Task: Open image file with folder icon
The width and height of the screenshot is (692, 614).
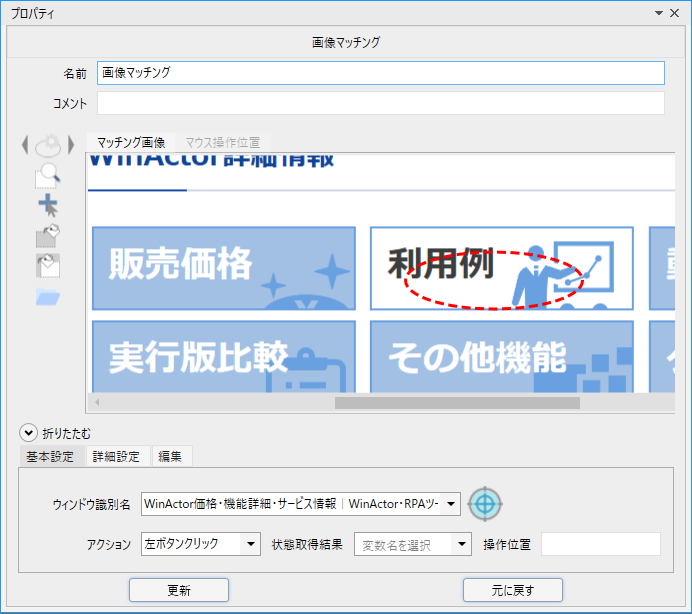Action: [x=47, y=296]
